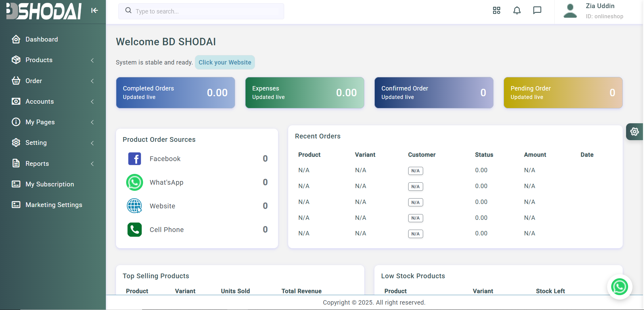Image resolution: width=644 pixels, height=310 pixels.
Task: Click the Click your Website button
Action: [225, 62]
